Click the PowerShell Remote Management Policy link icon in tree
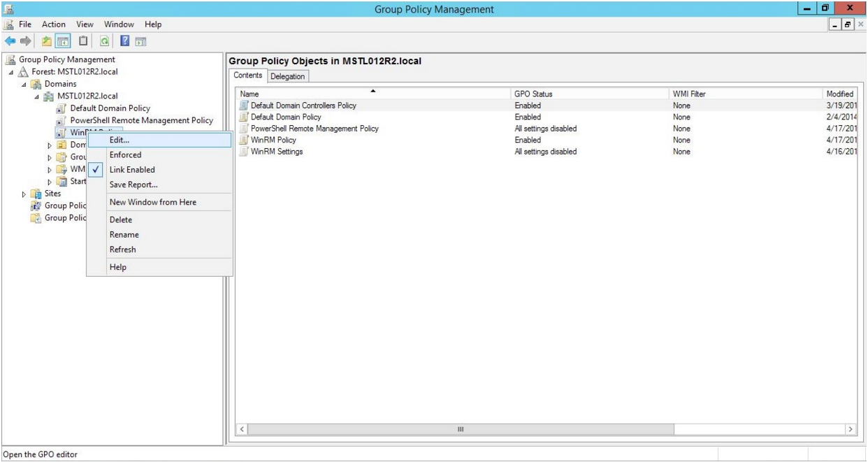The width and height of the screenshot is (868, 462). [x=62, y=120]
